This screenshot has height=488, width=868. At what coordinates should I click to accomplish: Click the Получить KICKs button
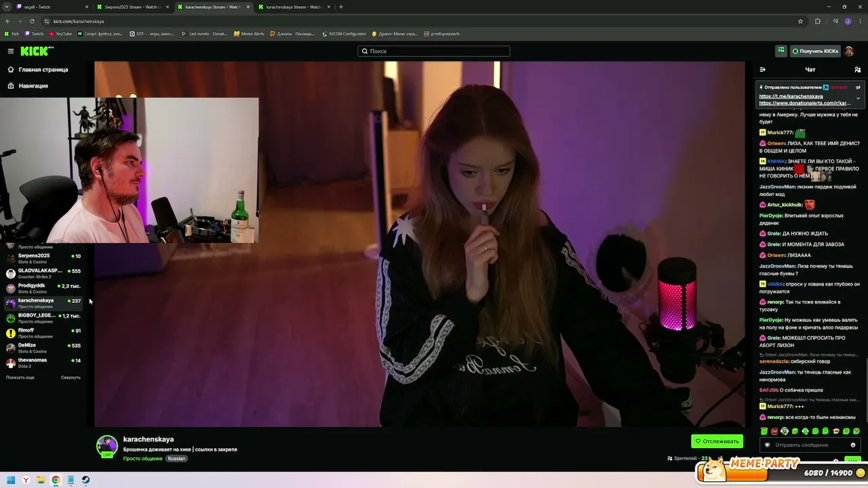click(814, 51)
